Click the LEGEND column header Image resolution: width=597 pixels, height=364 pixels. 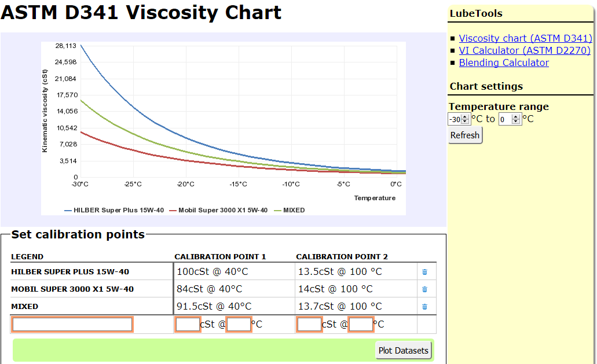[x=27, y=257]
